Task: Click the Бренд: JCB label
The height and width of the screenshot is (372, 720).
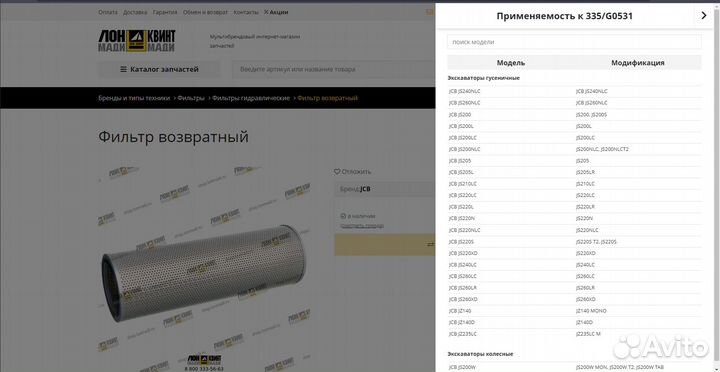Action: coord(355,189)
